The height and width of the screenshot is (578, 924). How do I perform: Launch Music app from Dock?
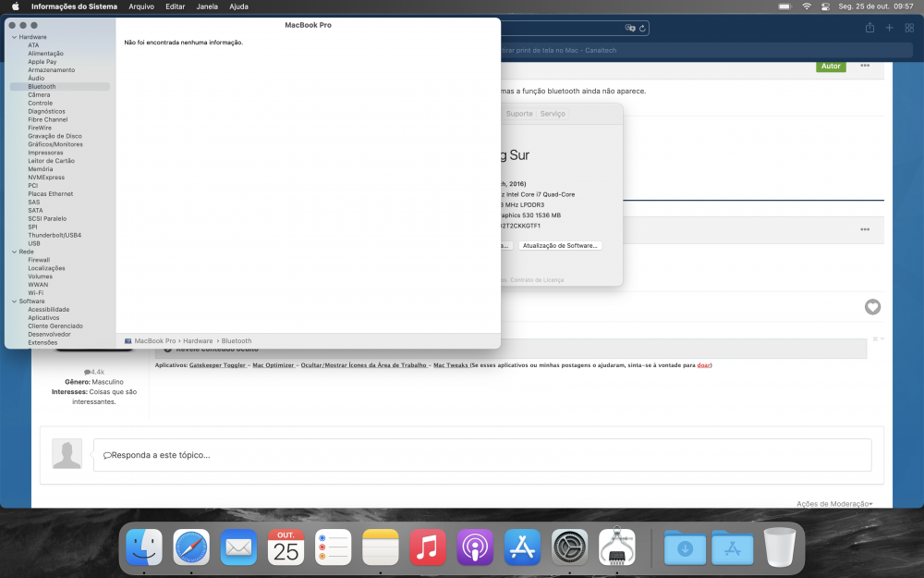pos(428,547)
